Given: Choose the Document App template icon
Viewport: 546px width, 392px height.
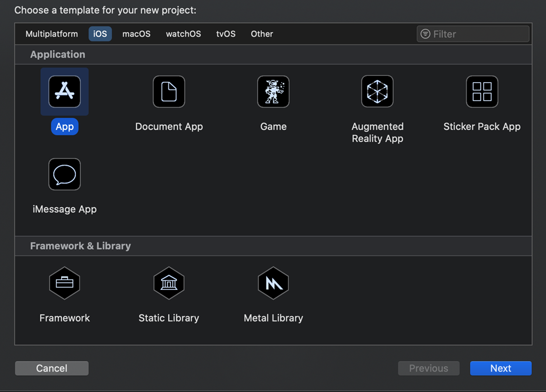Looking at the screenshot, I should pos(169,92).
